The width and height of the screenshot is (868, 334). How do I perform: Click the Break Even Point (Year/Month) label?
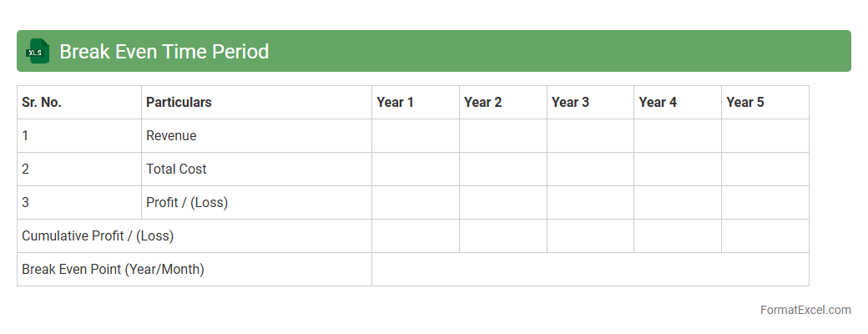pyautogui.click(x=113, y=270)
